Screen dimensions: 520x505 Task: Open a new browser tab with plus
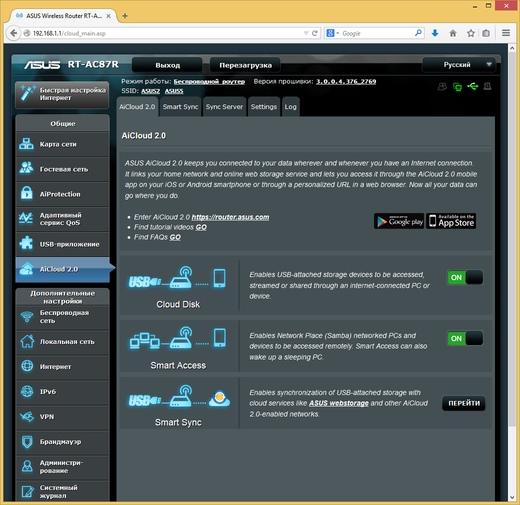pyautogui.click(x=125, y=15)
